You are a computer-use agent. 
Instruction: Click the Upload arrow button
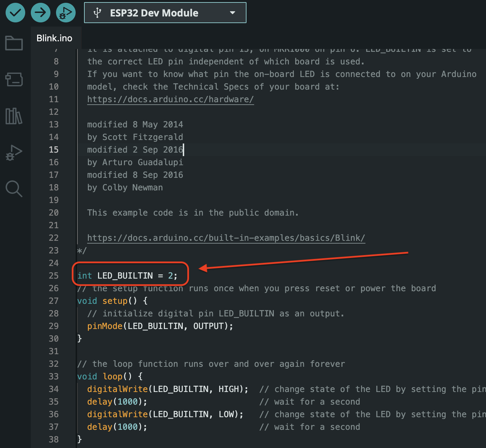pyautogui.click(x=41, y=13)
